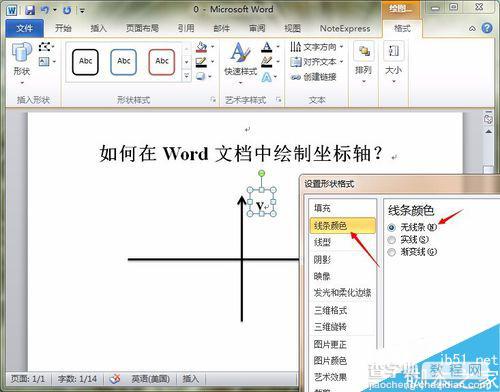Click the page count 页面: 1/1 indicator

[28, 379]
